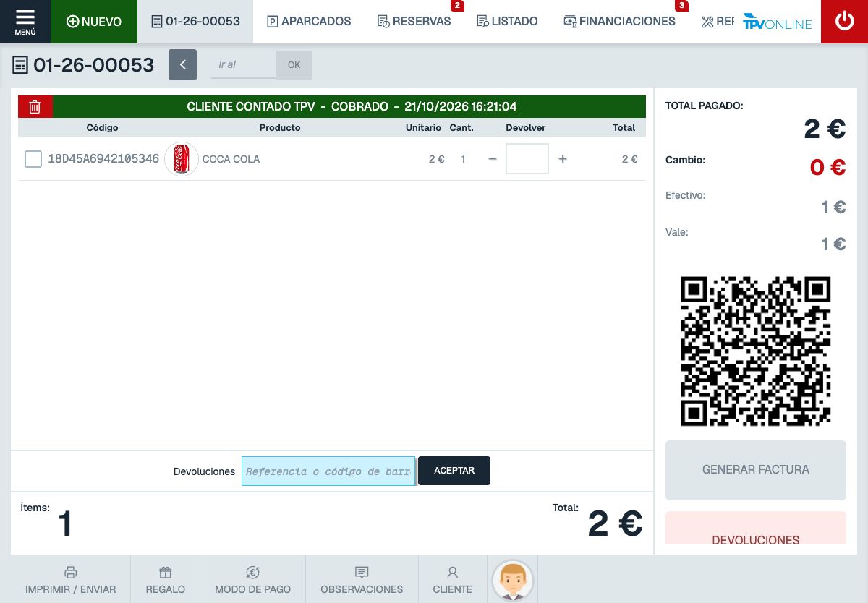Open the APARCADOS tab

click(x=310, y=22)
